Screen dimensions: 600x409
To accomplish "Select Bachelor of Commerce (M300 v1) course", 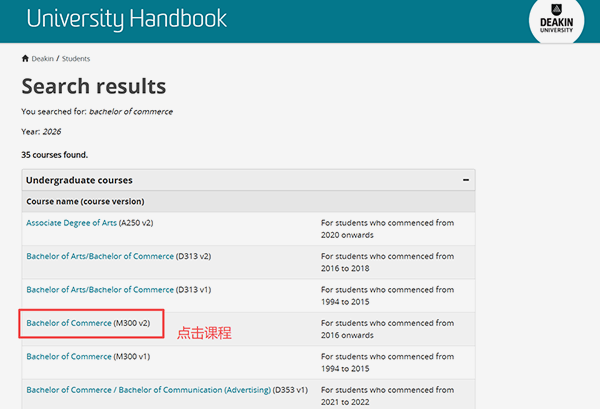I will pyautogui.click(x=69, y=356).
